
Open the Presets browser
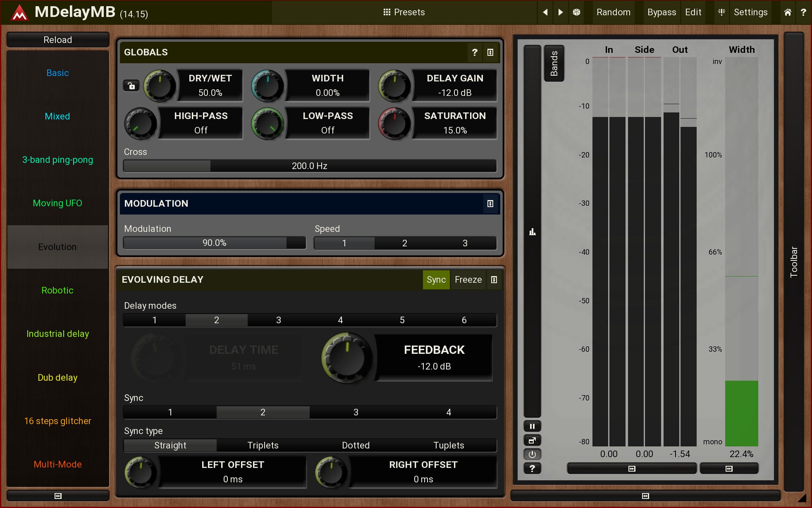pyautogui.click(x=404, y=12)
